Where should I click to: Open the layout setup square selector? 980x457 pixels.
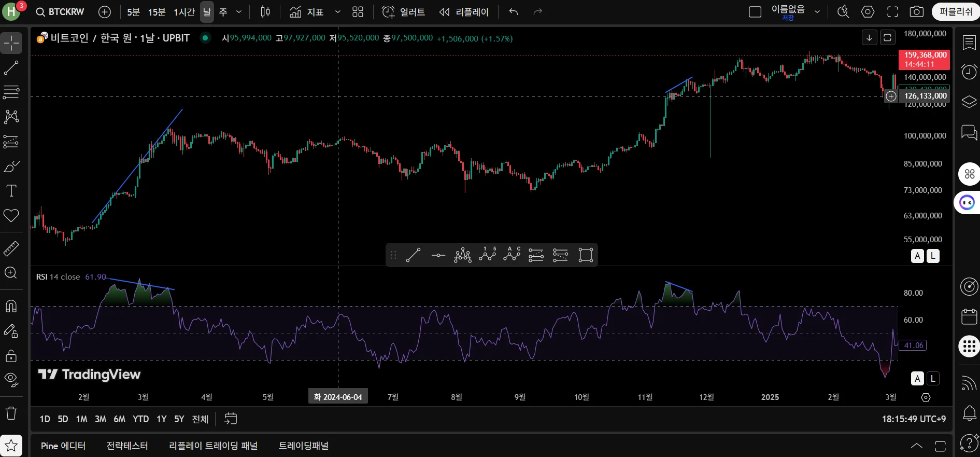(755, 12)
